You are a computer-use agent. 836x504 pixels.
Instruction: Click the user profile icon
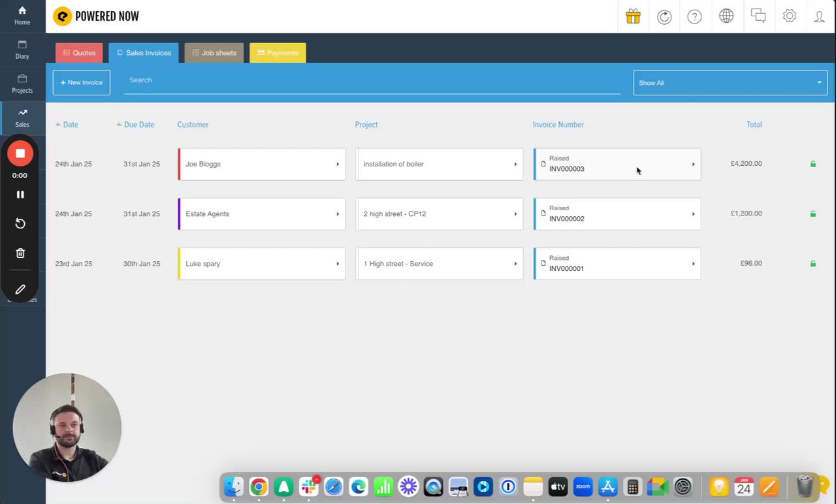click(x=819, y=17)
